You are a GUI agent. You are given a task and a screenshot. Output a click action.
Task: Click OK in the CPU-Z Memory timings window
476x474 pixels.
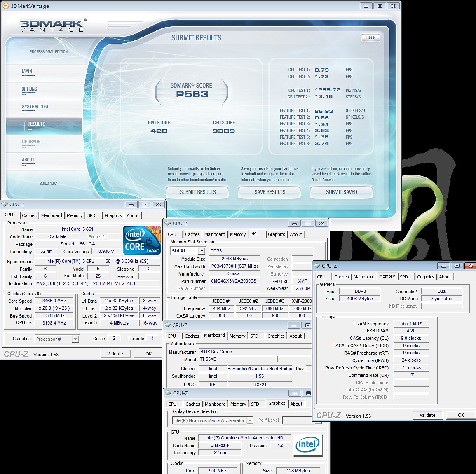click(461, 415)
